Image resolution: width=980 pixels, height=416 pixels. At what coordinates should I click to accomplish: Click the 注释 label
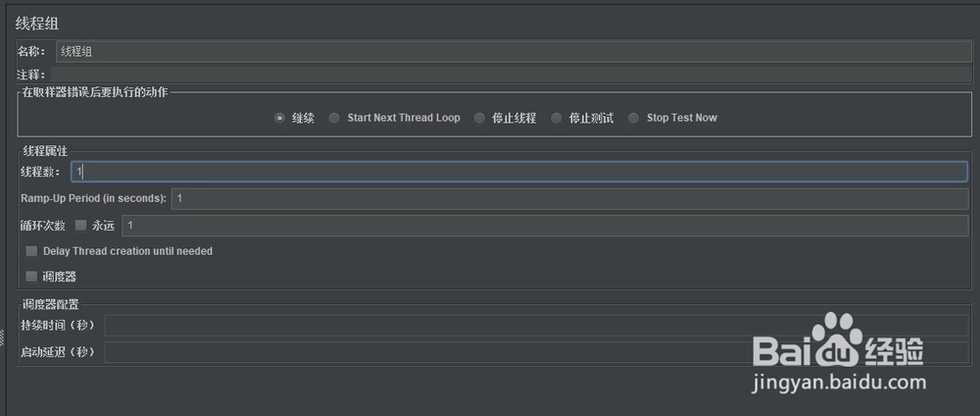pyautogui.click(x=30, y=75)
